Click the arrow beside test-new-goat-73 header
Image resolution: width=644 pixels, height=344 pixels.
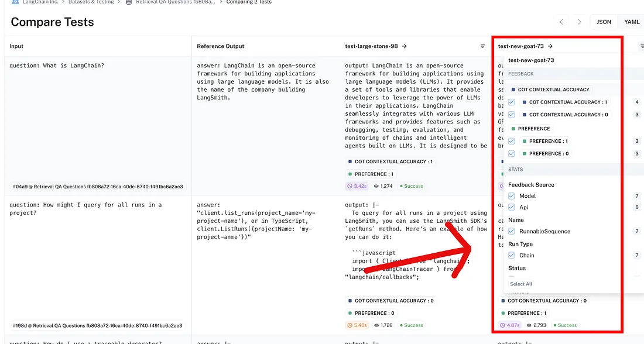(x=550, y=46)
